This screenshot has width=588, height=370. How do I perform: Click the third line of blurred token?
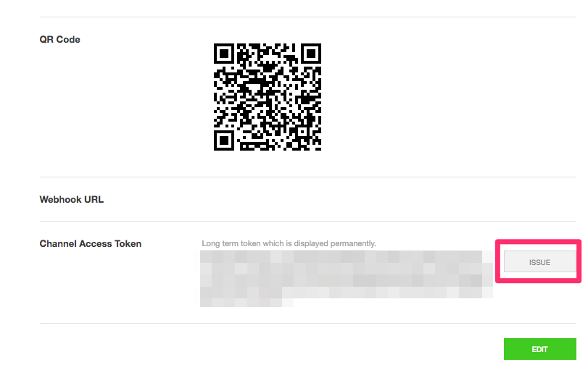coord(346,280)
